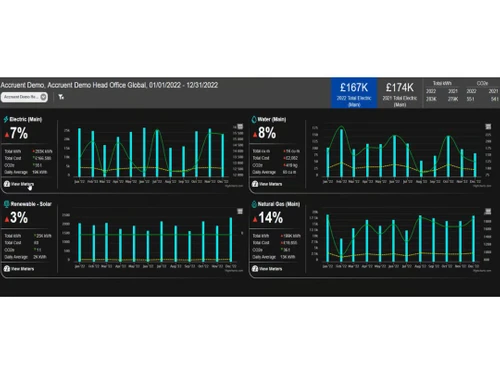Click the red up arrow beside 14%
This screenshot has width=500, height=375.
[x=255, y=220]
